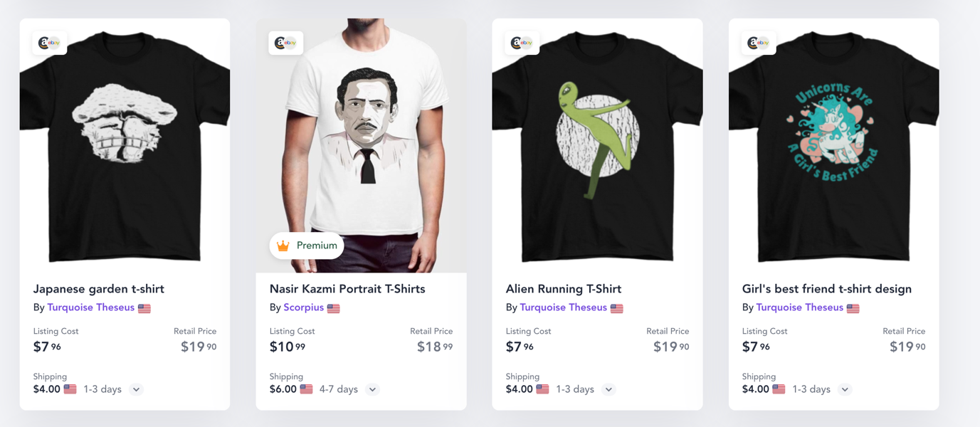Expand shipping details on Alien Running T-Shirt
Image resolution: width=980 pixels, height=427 pixels.
click(608, 389)
